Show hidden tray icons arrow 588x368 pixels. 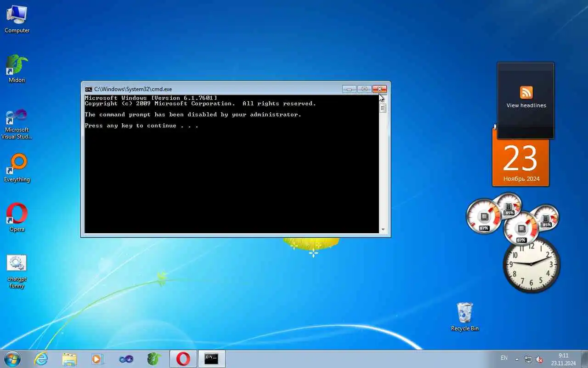[x=517, y=359]
